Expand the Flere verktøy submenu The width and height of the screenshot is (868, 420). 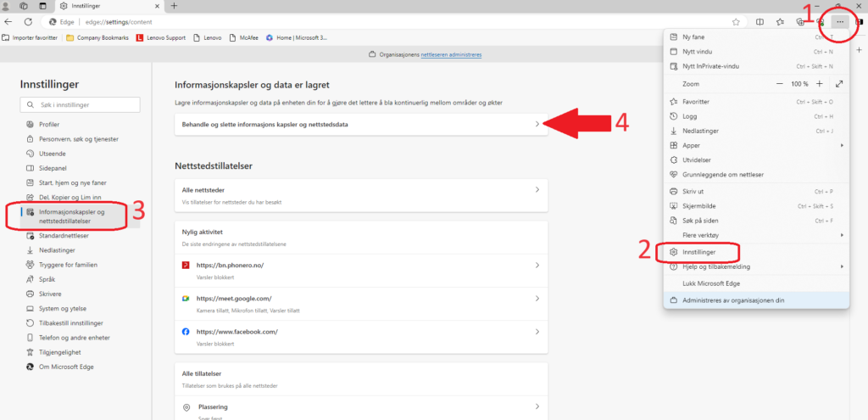[x=754, y=234]
